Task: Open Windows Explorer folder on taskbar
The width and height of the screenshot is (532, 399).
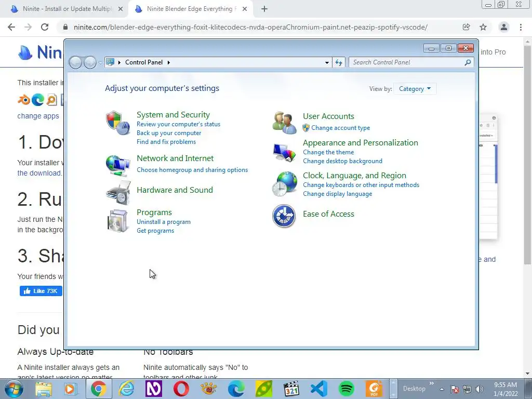Action: click(44, 389)
